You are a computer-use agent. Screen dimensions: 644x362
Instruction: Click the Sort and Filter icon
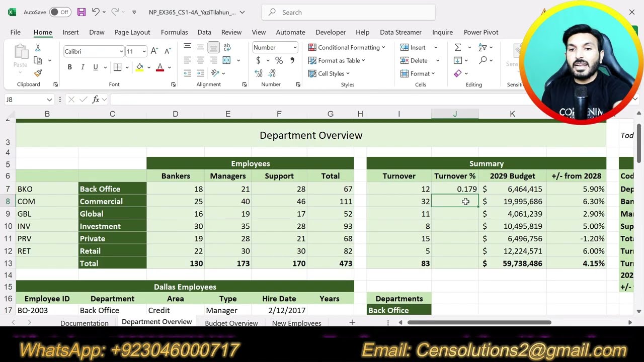point(482,47)
